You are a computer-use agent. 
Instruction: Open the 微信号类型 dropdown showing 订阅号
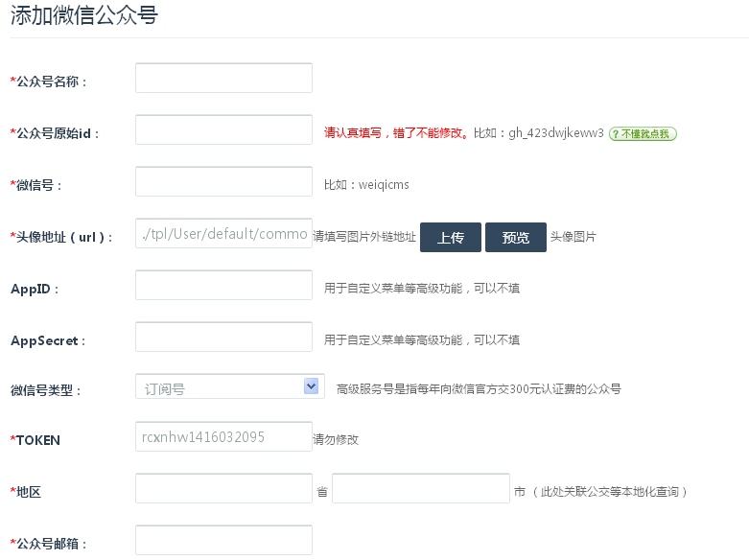[x=230, y=386]
